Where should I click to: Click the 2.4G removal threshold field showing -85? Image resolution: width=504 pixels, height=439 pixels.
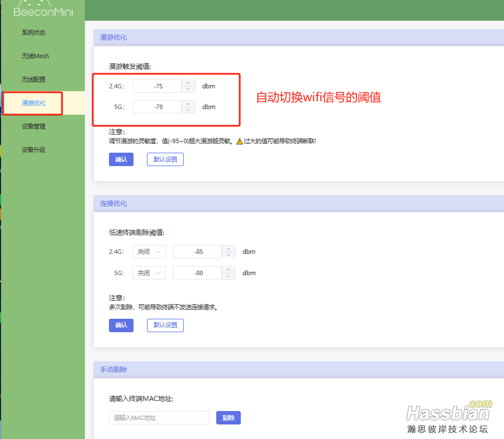click(197, 252)
